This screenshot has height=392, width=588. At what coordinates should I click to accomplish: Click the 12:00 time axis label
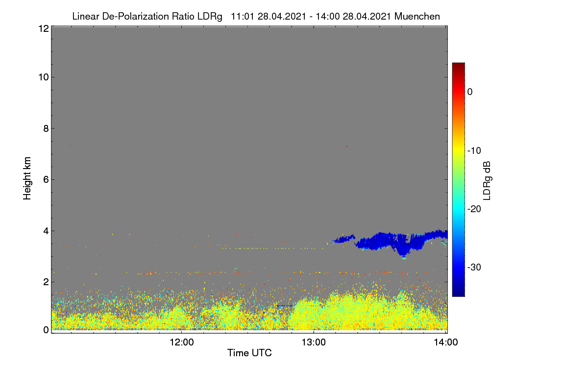coord(181,343)
